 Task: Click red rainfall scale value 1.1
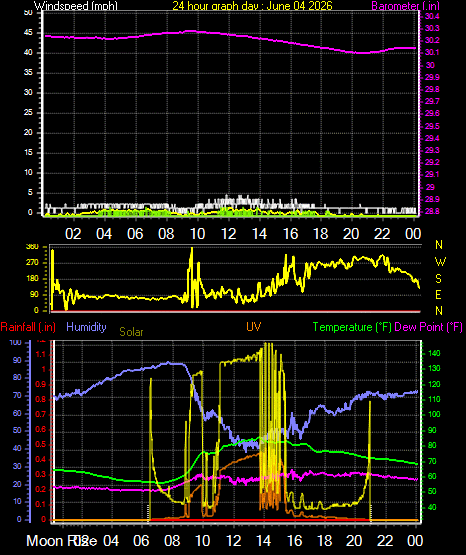pyautogui.click(x=41, y=354)
